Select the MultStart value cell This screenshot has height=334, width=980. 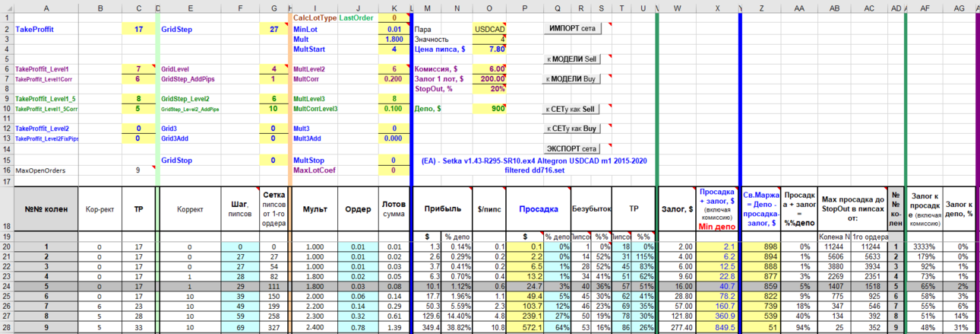(x=394, y=49)
